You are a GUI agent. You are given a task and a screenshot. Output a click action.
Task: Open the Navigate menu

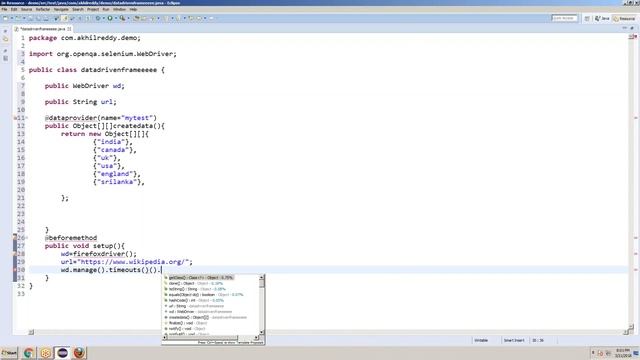61,9
